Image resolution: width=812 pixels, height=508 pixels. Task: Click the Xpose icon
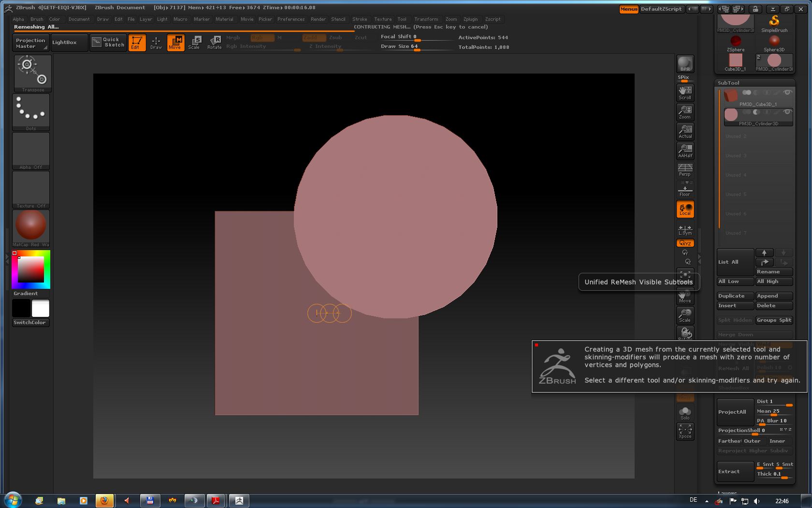click(x=685, y=432)
